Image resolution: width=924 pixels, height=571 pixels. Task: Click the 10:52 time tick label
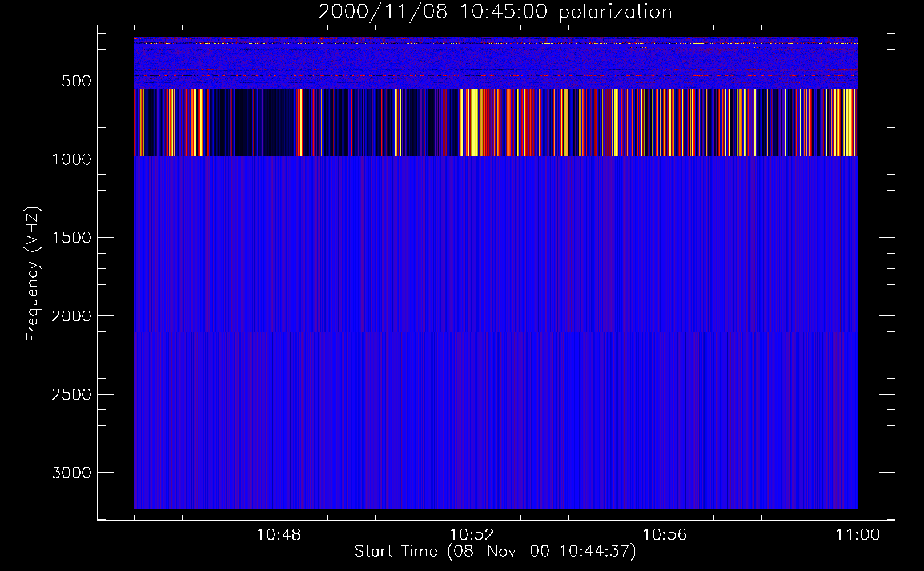click(x=472, y=535)
